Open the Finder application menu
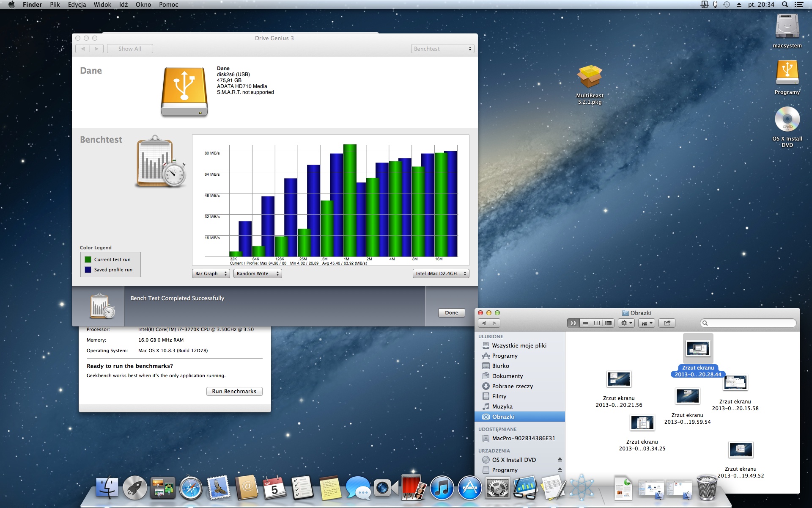This screenshot has width=812, height=508. click(x=33, y=5)
